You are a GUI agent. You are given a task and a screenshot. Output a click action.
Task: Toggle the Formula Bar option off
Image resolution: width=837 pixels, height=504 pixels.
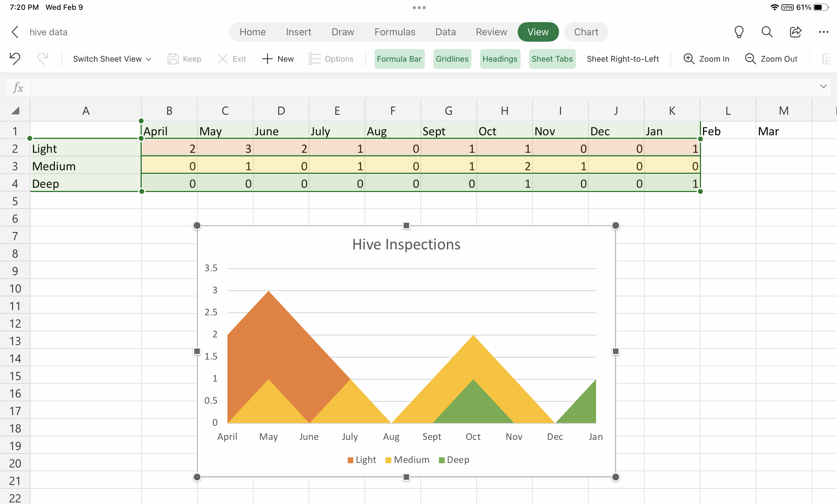click(399, 59)
